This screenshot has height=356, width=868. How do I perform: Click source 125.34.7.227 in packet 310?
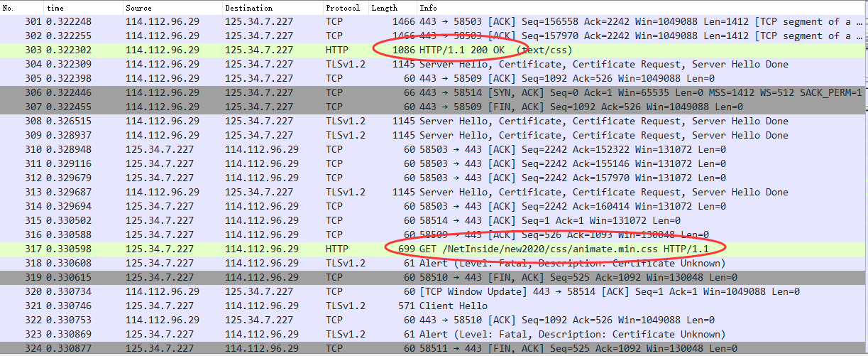point(160,149)
